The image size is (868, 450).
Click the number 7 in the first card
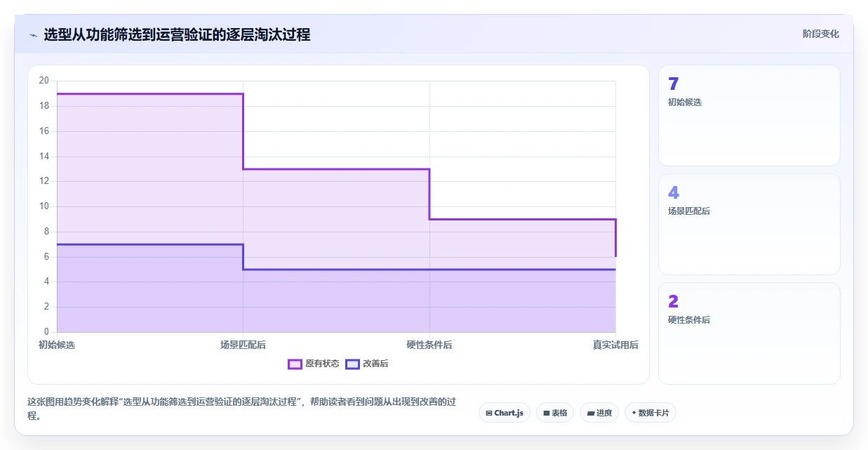tap(674, 84)
